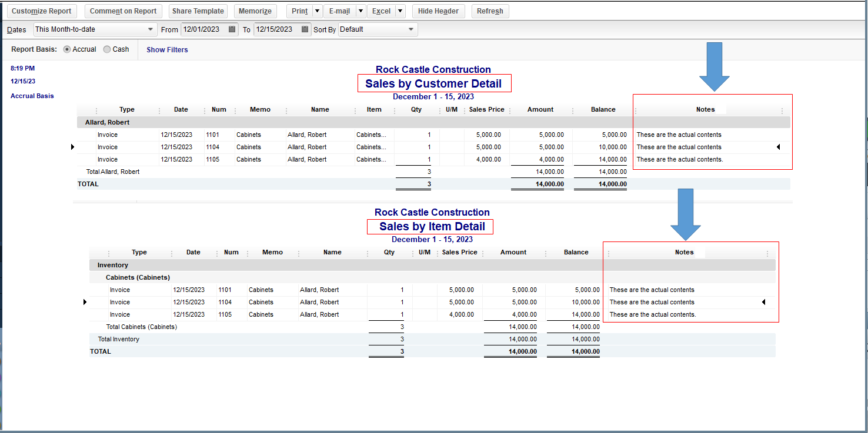Expand the Excel export dropdown arrow
868x433 pixels.
[400, 11]
